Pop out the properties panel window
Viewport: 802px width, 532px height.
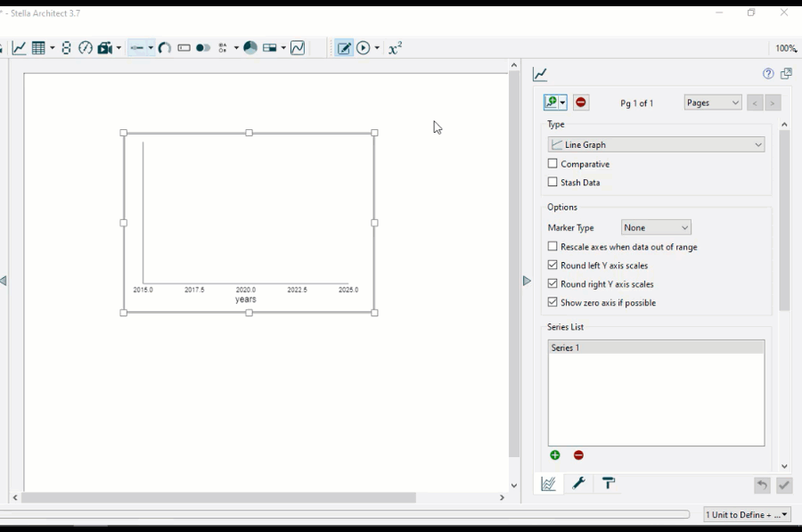click(x=786, y=74)
